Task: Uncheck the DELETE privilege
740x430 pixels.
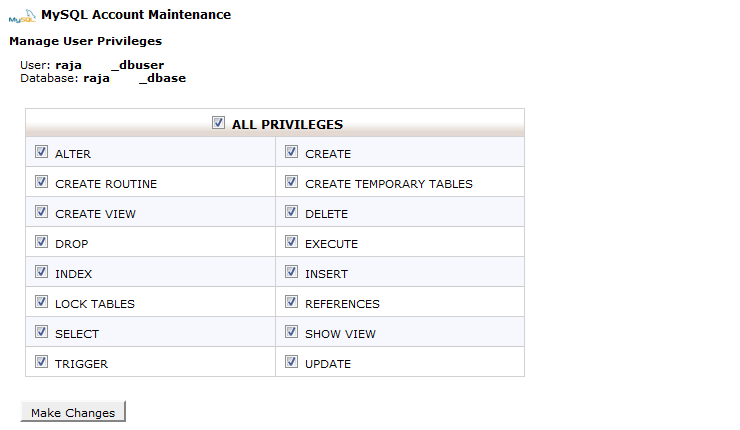Action: pyautogui.click(x=292, y=213)
